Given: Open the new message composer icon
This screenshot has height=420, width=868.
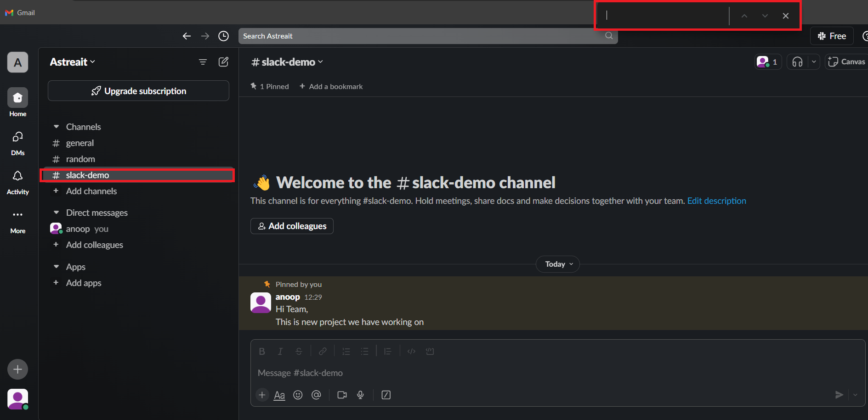Looking at the screenshot, I should coord(223,62).
